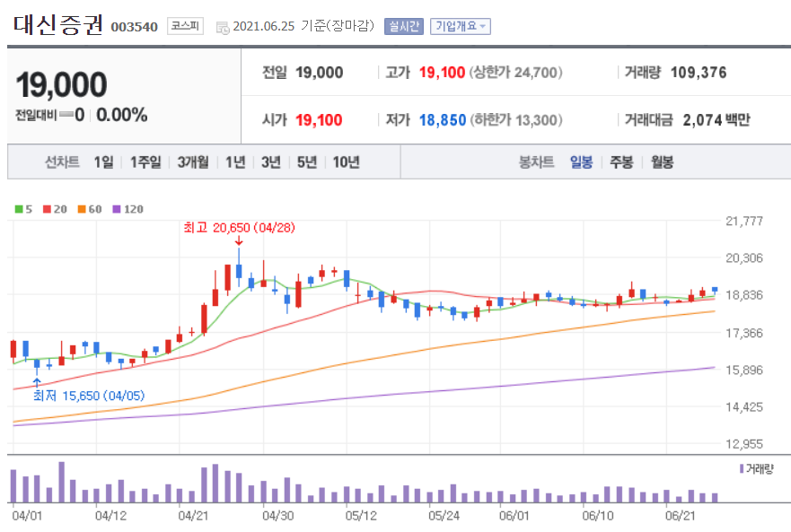Image resolution: width=791 pixels, height=532 pixels.
Task: Show the 3년 line chart
Action: pyautogui.click(x=271, y=161)
